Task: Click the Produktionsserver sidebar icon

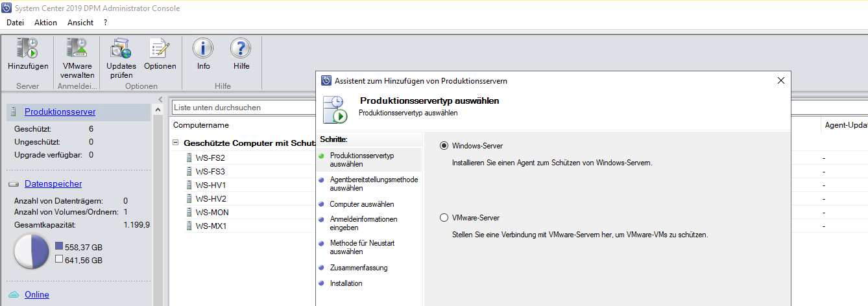Action: click(14, 112)
